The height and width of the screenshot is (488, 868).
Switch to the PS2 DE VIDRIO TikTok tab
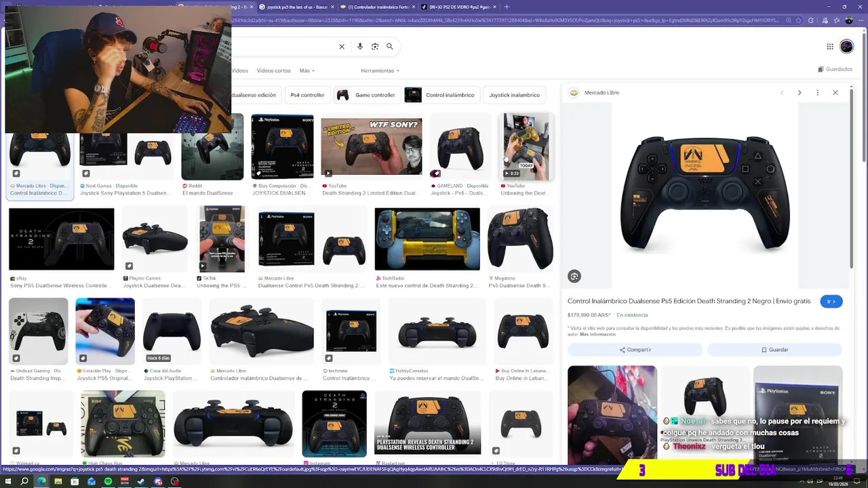click(458, 7)
